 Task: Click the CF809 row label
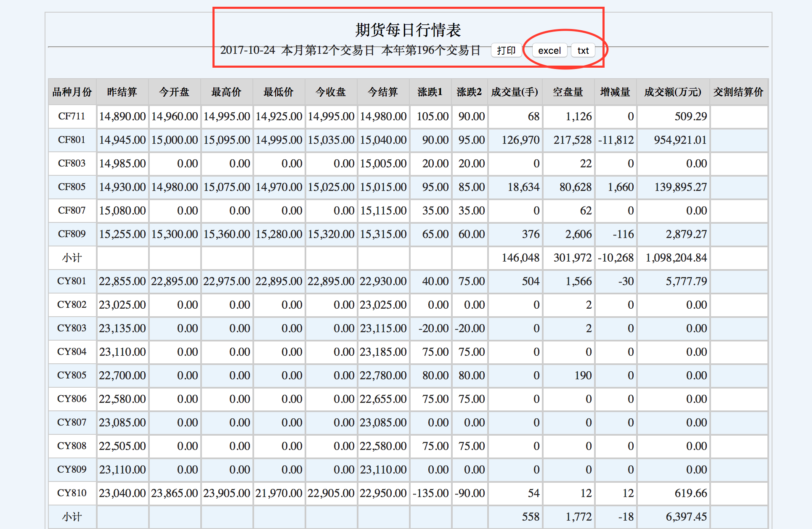tap(72, 234)
